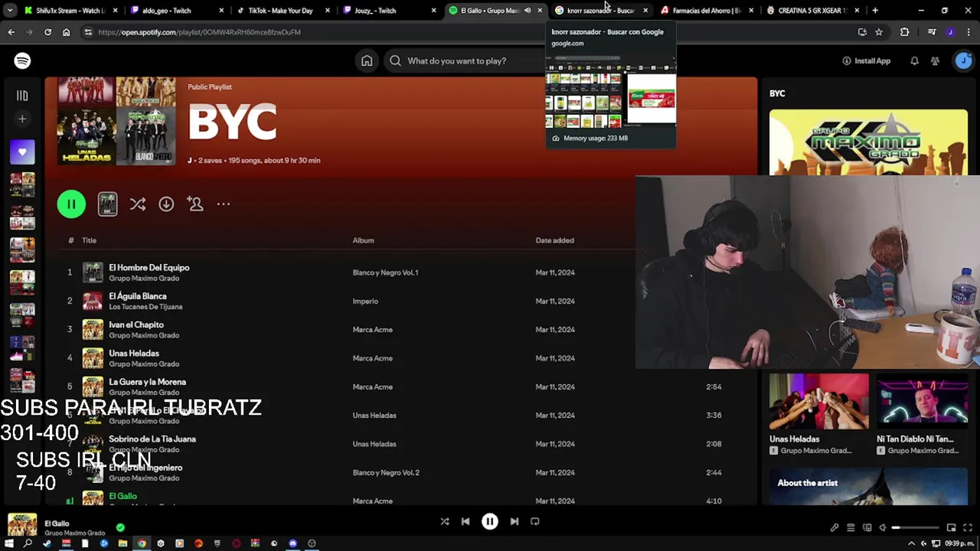Image resolution: width=980 pixels, height=551 pixels.
Task: Bookmark this page with star icon
Action: tap(879, 32)
